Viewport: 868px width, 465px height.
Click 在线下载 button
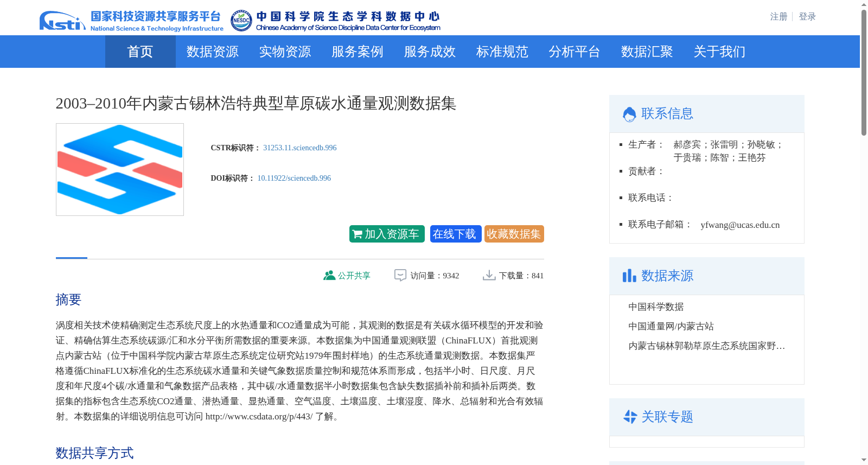pos(456,234)
